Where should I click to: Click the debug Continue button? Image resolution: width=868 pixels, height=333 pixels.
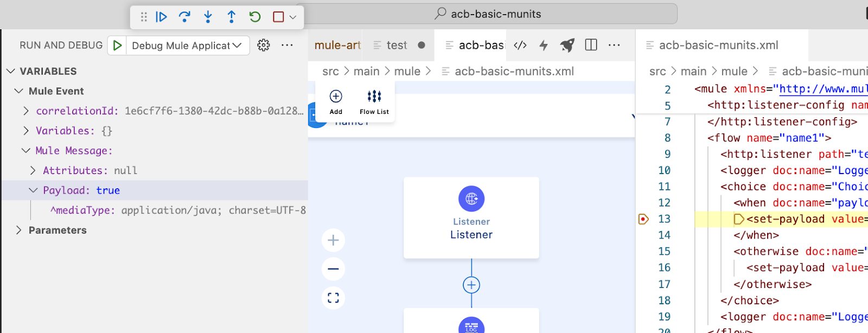pyautogui.click(x=161, y=17)
